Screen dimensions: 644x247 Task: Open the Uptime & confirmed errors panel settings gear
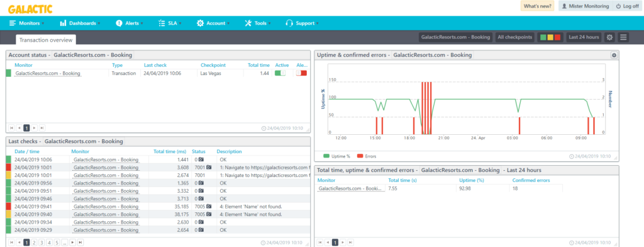coord(614,55)
